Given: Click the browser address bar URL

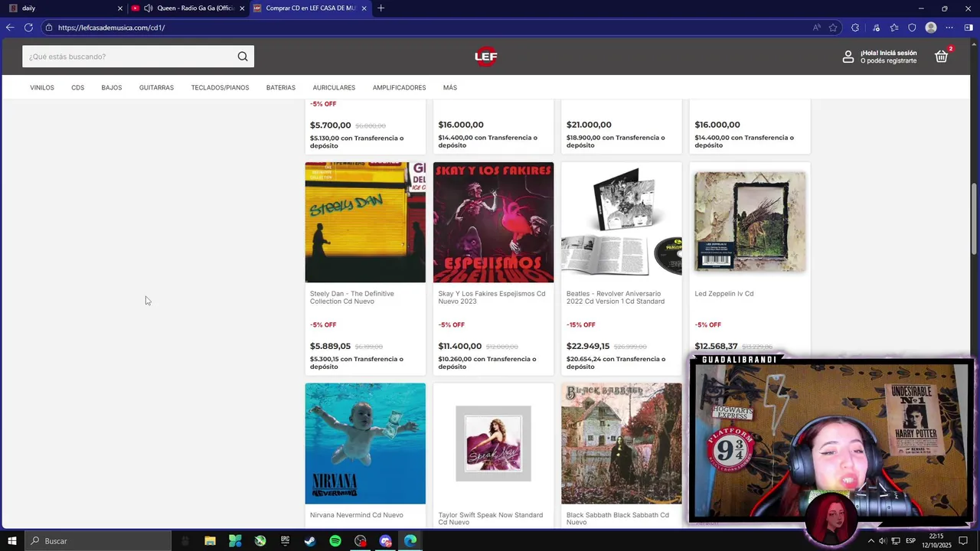Looking at the screenshot, I should [112, 28].
